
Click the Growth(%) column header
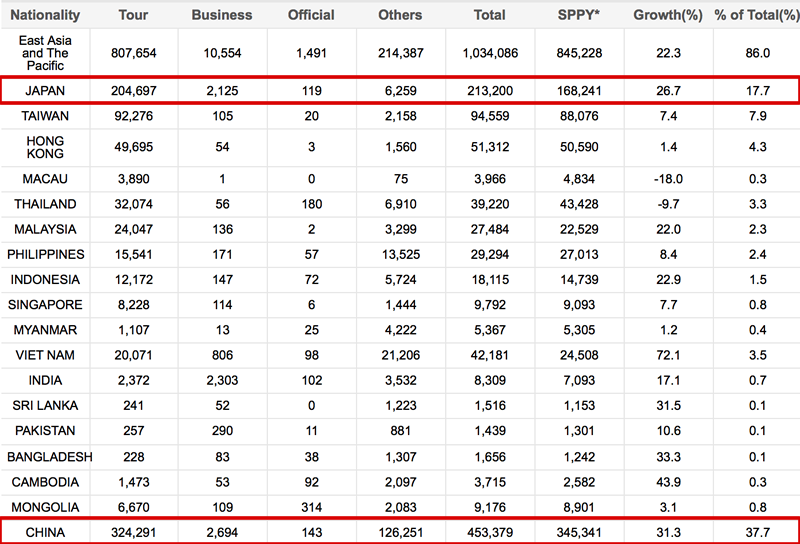pyautogui.click(x=668, y=15)
